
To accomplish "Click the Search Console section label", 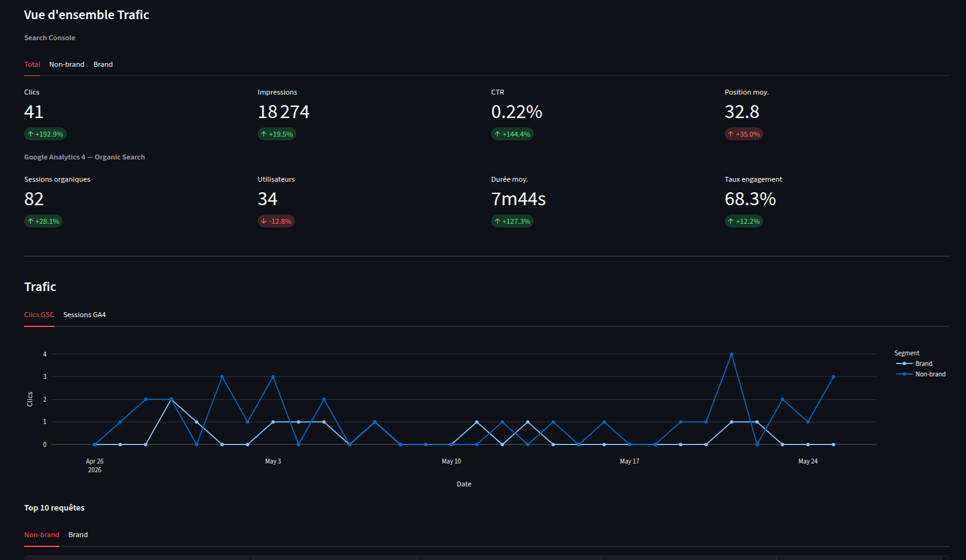I will pos(49,38).
